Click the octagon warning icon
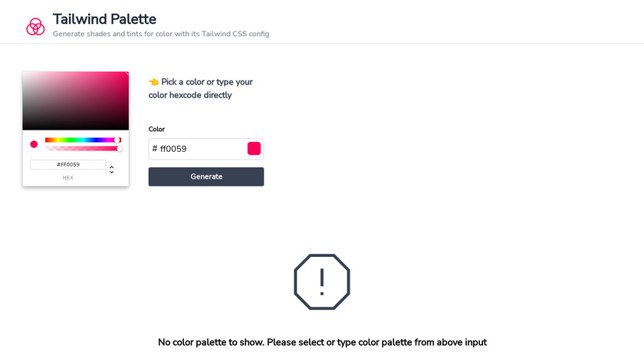The image size is (644, 362). click(322, 281)
